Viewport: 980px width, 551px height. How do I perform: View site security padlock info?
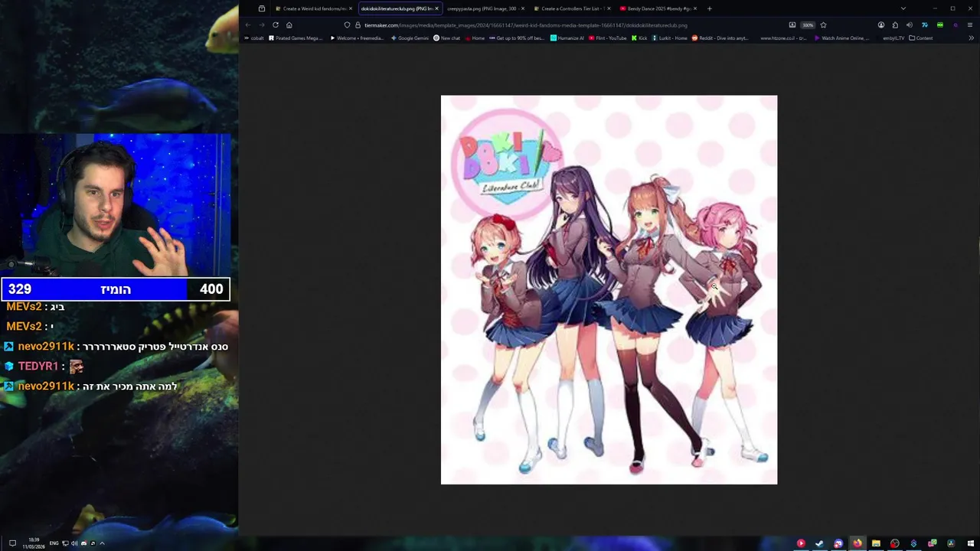point(357,25)
